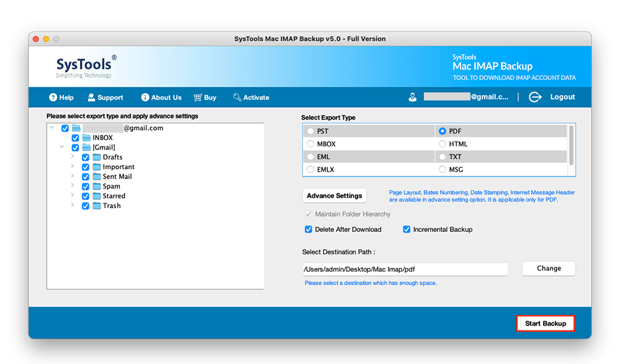Expand the Starred folder

(73, 195)
